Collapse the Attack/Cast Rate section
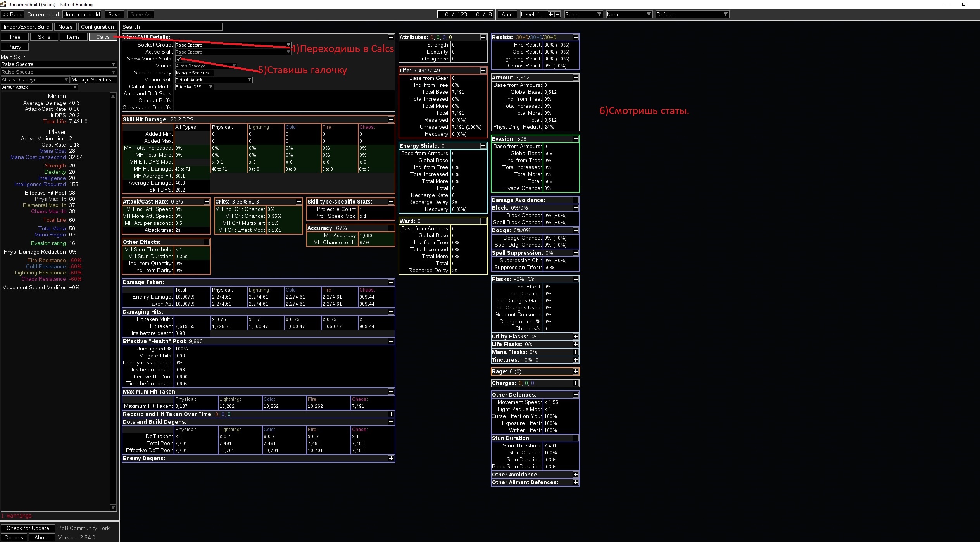This screenshot has width=980, height=542. 206,202
